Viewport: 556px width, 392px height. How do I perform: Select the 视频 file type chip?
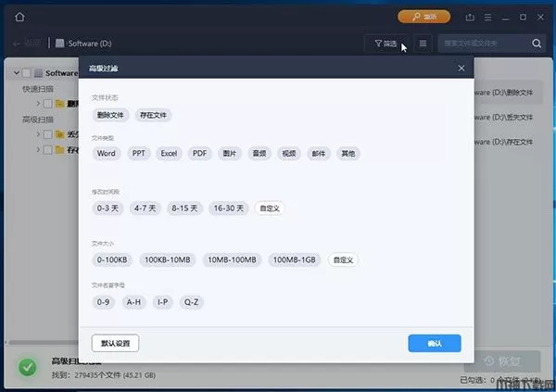289,153
